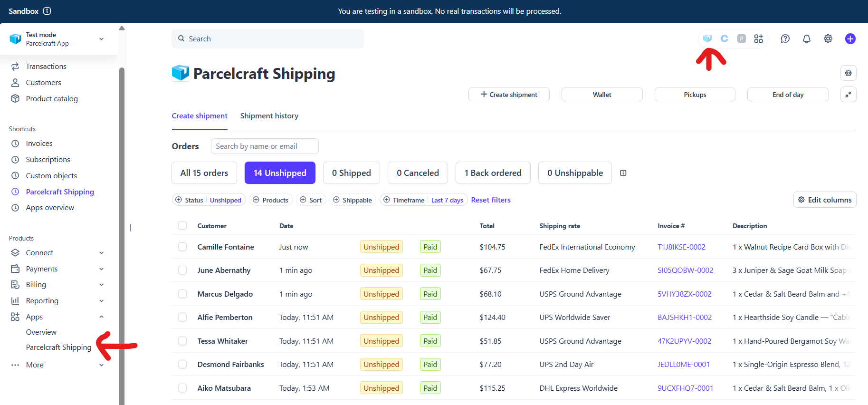This screenshot has width=868, height=405.
Task: Click the purple plus create icon
Action: pyautogui.click(x=850, y=39)
